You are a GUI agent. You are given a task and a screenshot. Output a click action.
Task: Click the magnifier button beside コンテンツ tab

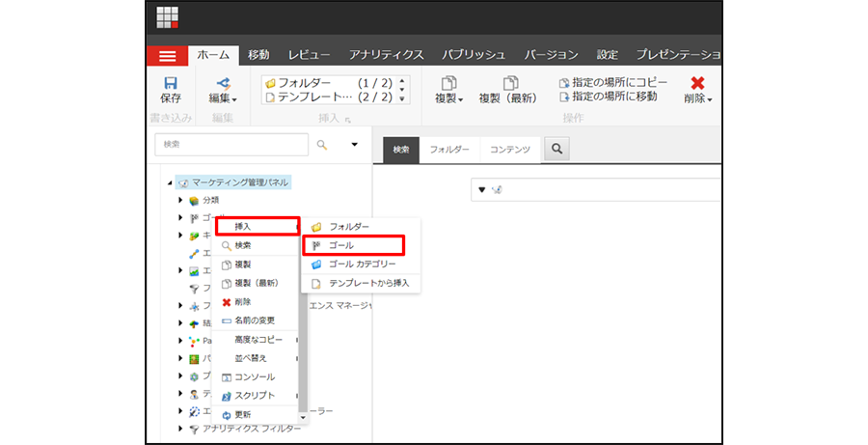click(556, 149)
